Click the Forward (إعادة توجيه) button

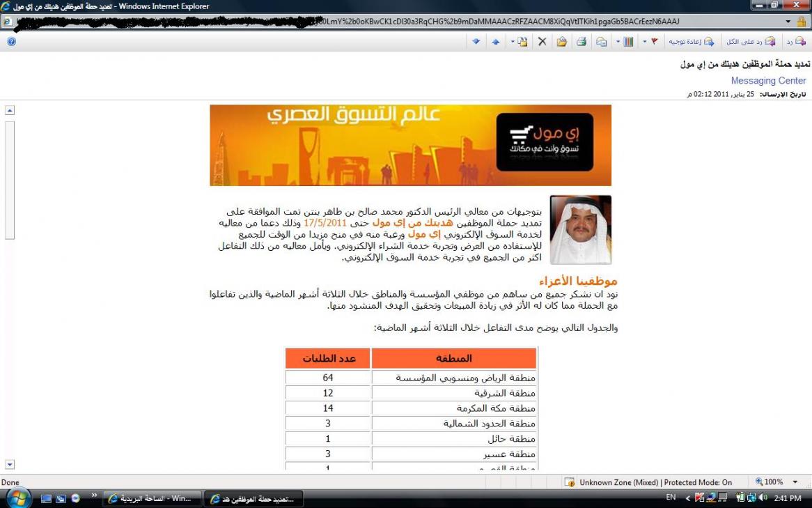click(x=692, y=42)
